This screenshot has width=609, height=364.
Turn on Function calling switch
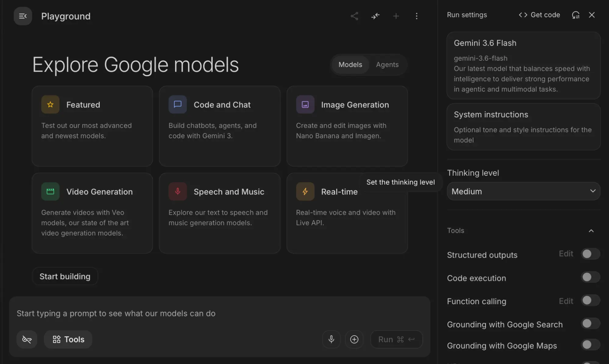coord(590,300)
